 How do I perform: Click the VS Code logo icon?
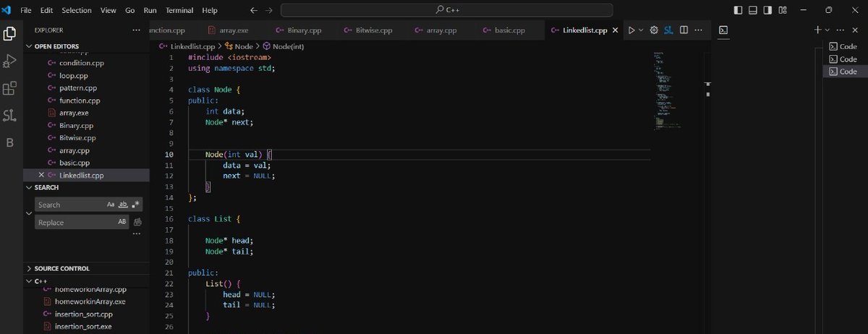tap(8, 10)
